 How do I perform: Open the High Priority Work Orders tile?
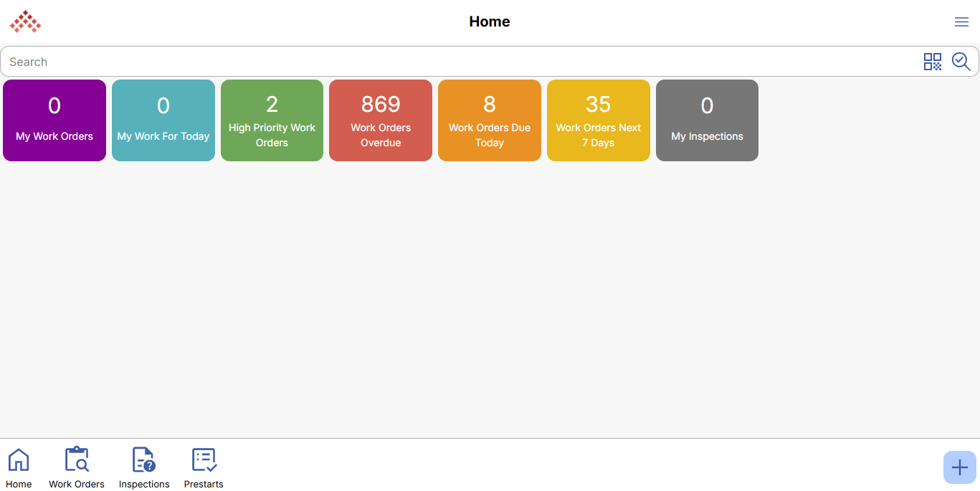[272, 120]
